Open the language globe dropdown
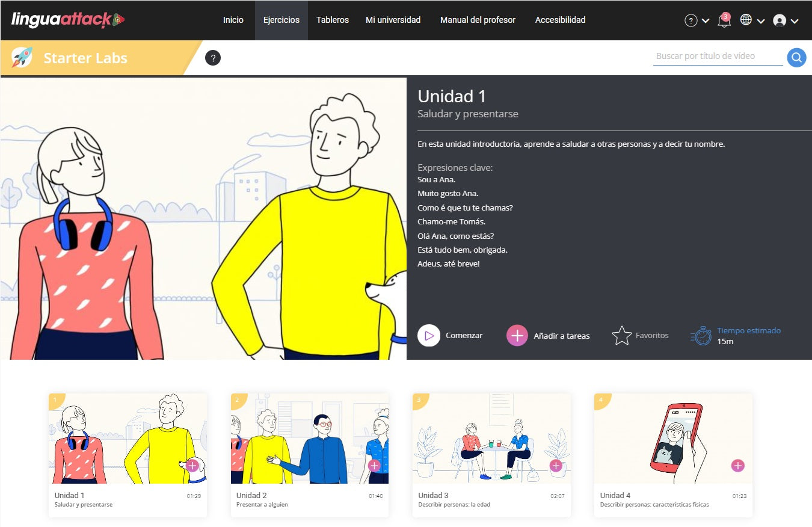 pyautogui.click(x=752, y=20)
